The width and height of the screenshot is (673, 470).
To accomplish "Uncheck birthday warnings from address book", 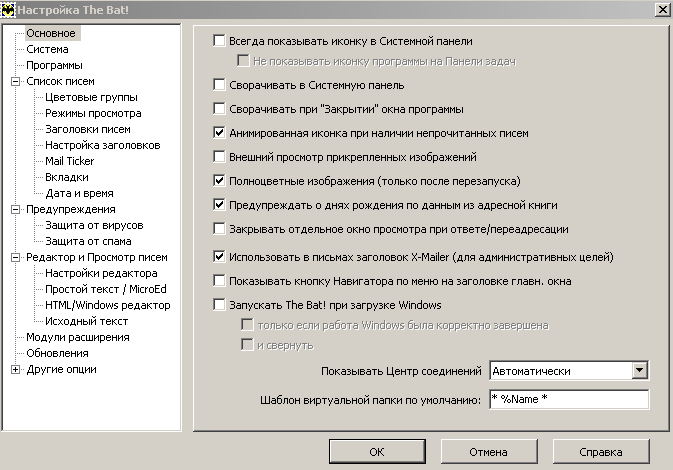I will pyautogui.click(x=219, y=205).
